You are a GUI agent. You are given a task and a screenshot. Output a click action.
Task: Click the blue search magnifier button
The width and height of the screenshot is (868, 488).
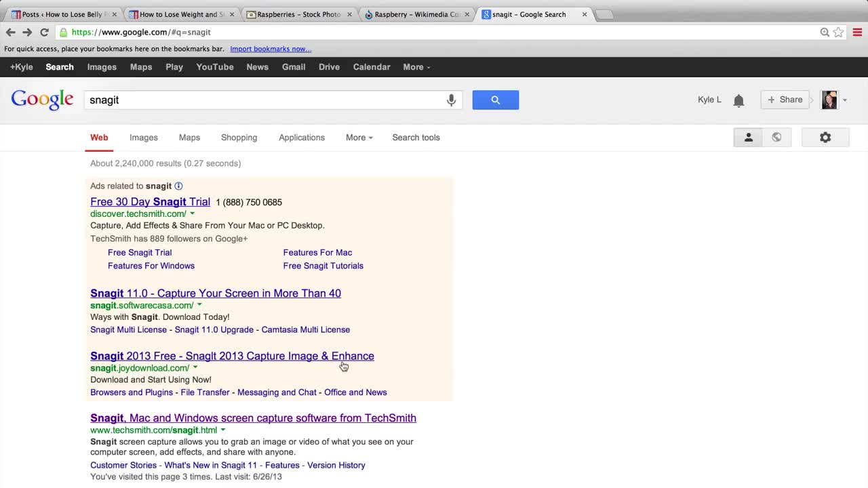(496, 100)
